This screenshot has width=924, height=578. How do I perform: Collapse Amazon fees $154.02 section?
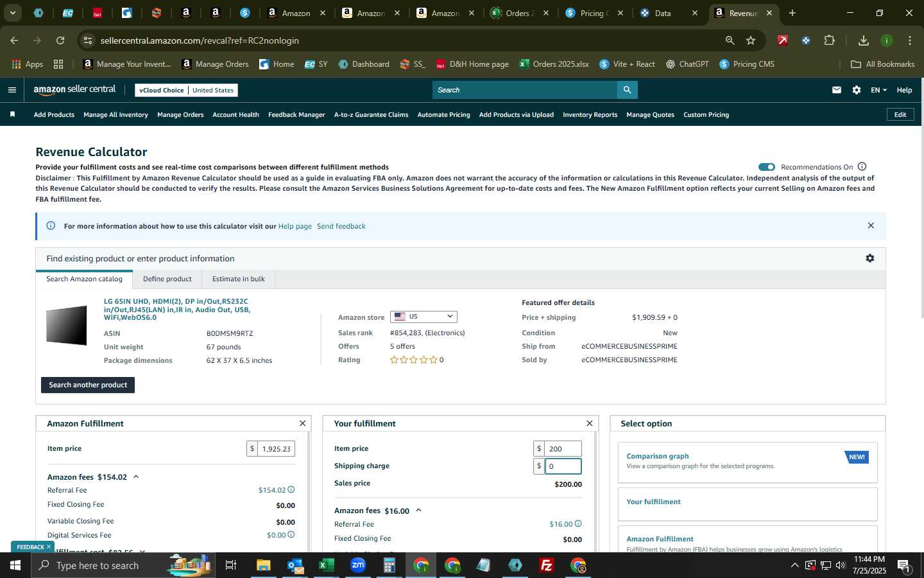pyautogui.click(x=136, y=477)
